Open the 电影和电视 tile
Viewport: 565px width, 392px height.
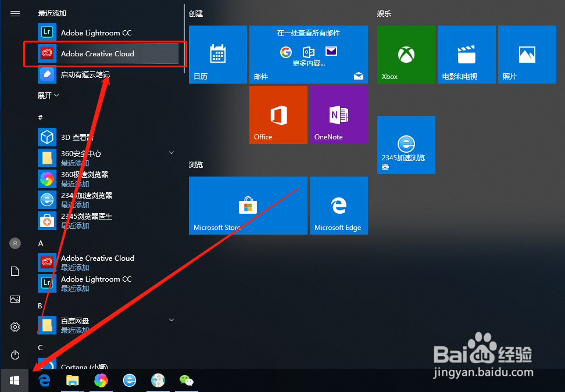point(467,55)
